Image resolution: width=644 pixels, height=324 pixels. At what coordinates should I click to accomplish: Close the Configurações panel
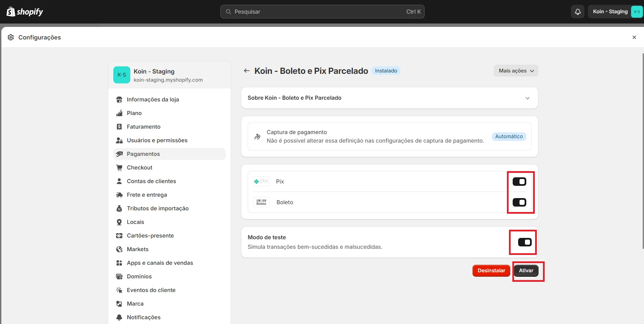coord(634,37)
